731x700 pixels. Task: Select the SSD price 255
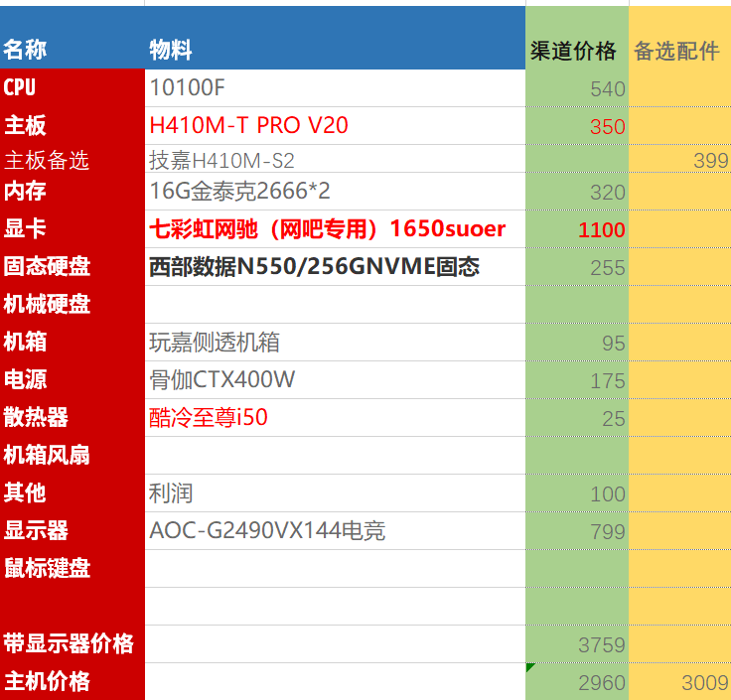pos(577,267)
